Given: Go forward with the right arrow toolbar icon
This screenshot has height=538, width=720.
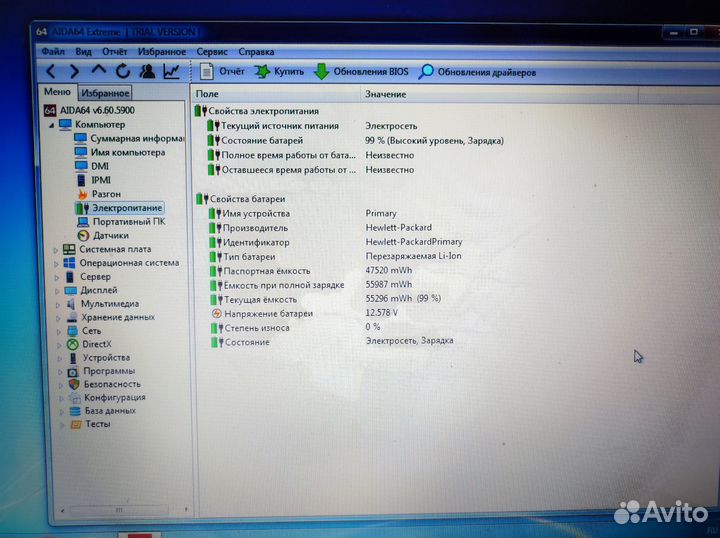Looking at the screenshot, I should point(74,71).
